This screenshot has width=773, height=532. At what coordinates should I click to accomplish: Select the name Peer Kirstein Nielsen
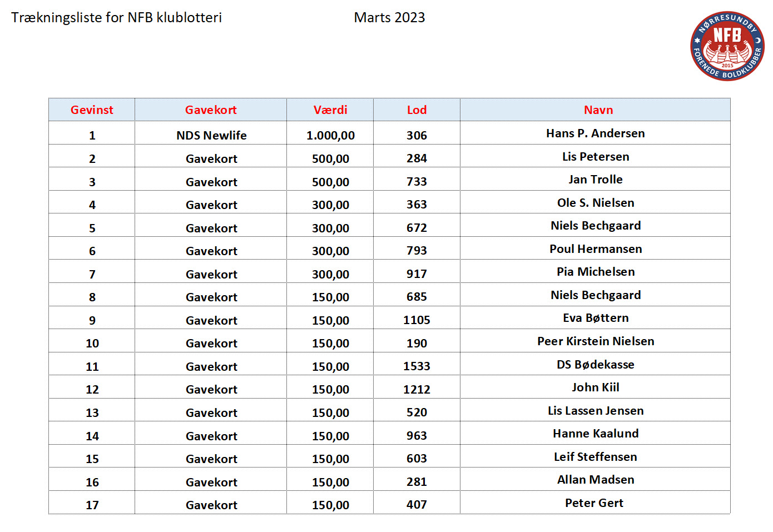pyautogui.click(x=596, y=341)
